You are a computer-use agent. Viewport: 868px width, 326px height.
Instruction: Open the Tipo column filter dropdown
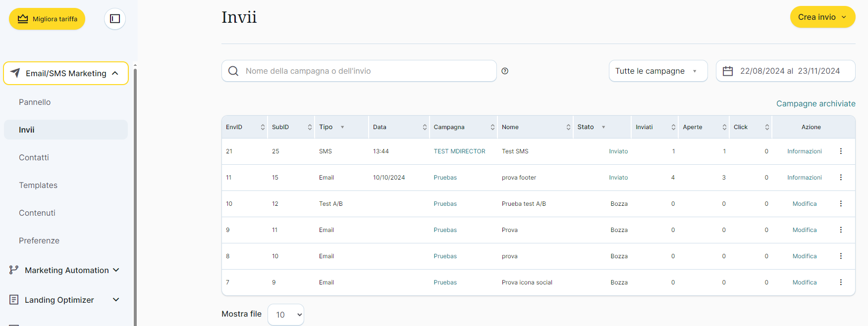[342, 127]
